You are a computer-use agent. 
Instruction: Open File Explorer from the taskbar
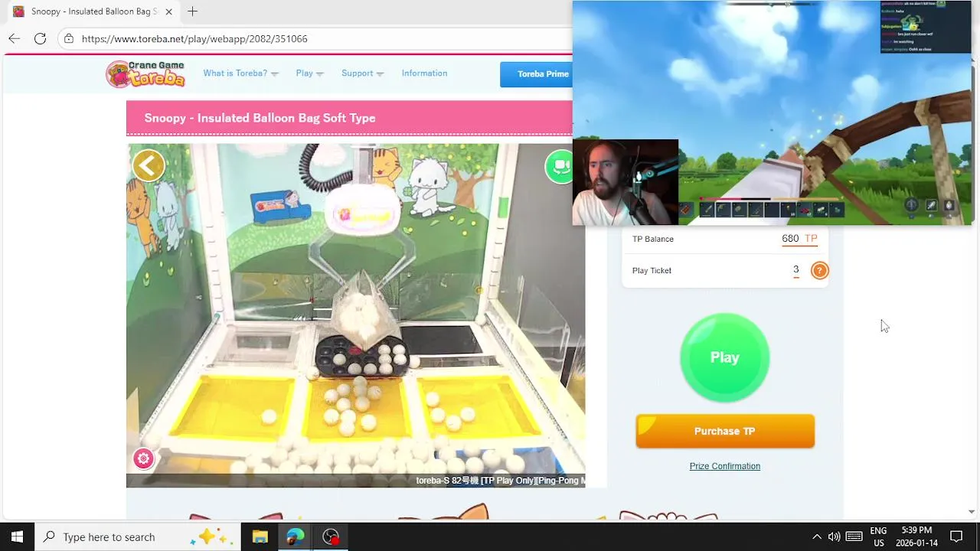pos(260,536)
